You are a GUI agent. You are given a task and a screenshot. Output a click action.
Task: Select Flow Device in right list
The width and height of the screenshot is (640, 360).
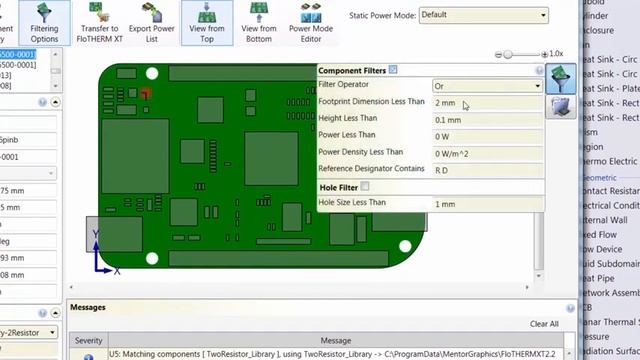coord(603,249)
